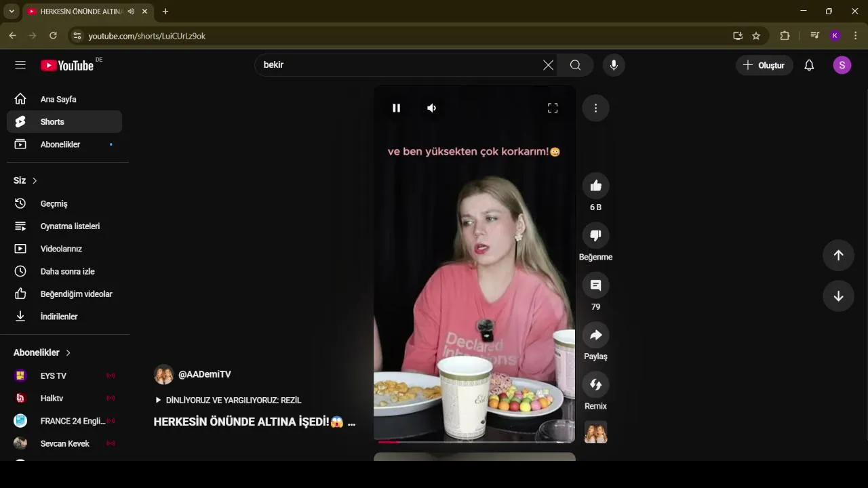Open the Chrome profile K avatar
868x488 pixels.
(835, 36)
